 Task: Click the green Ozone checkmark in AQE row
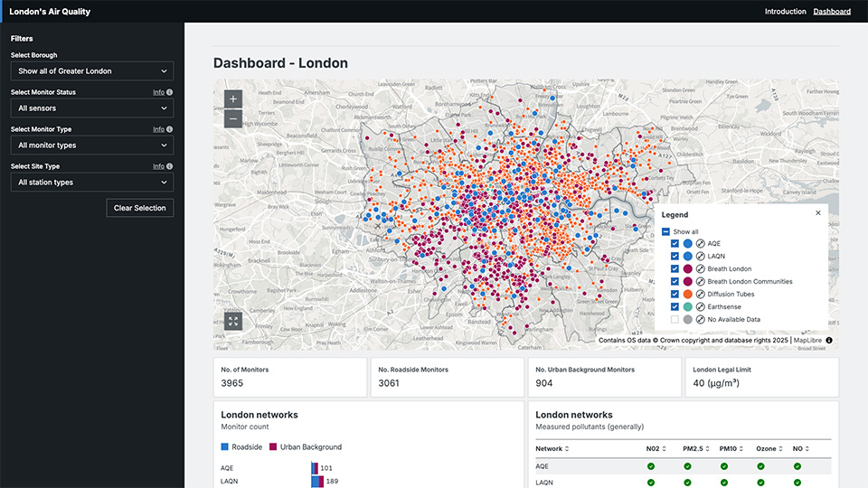(760, 466)
